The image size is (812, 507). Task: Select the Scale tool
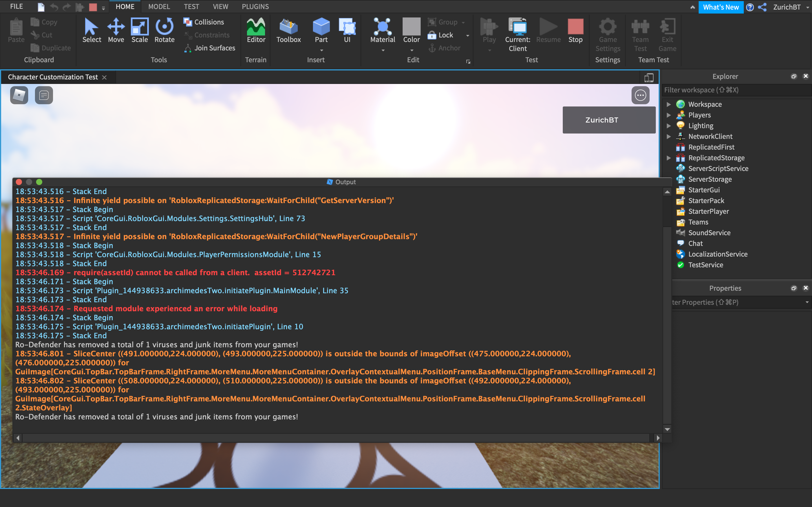tap(139, 30)
